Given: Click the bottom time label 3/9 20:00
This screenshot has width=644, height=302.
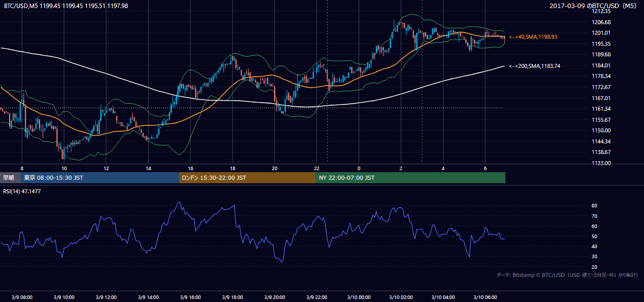Looking at the screenshot, I should (275, 297).
